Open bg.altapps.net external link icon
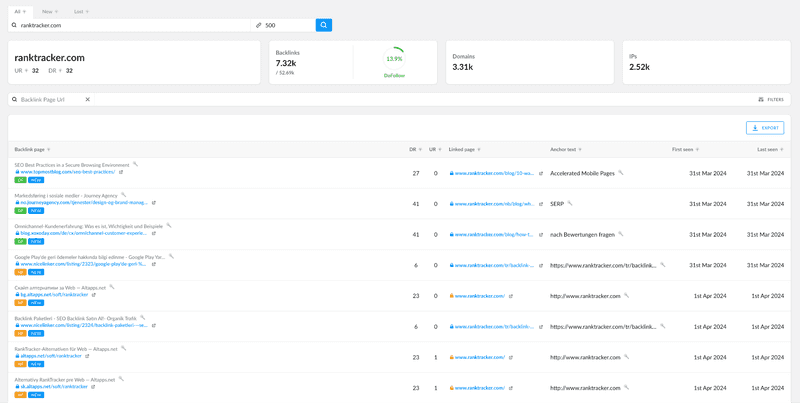 coord(93,295)
